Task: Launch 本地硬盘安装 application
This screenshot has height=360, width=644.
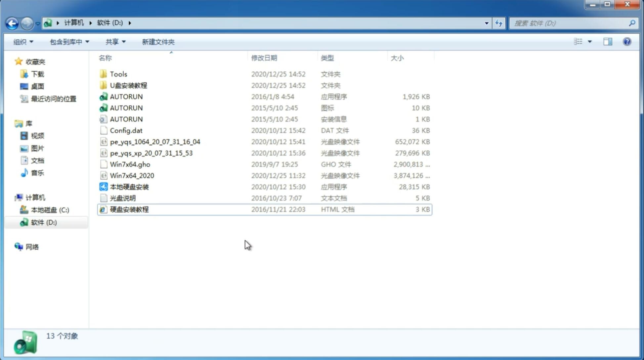Action: click(x=129, y=187)
